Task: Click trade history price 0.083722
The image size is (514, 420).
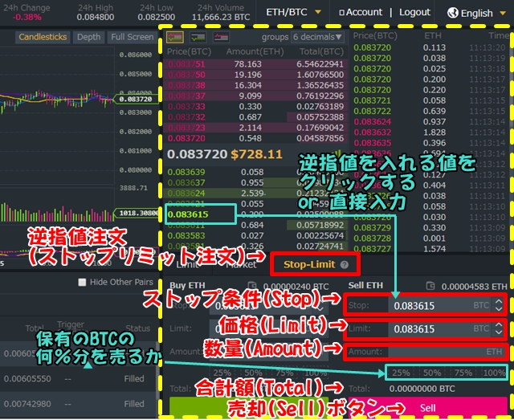Action: click(x=373, y=111)
